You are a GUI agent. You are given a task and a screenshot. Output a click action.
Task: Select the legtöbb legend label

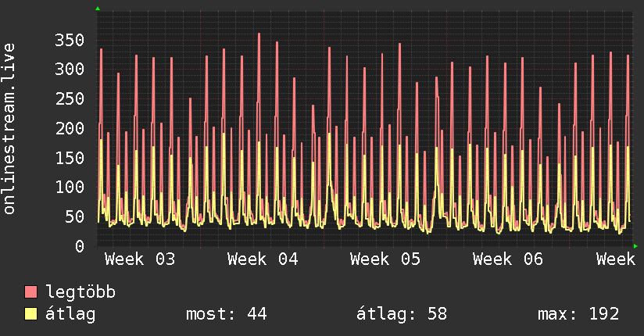pos(80,292)
